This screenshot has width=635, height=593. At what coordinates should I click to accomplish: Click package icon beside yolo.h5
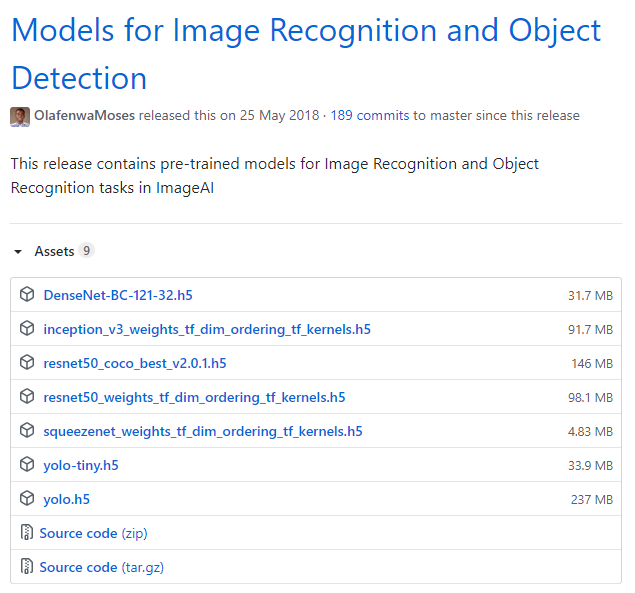coord(27,499)
